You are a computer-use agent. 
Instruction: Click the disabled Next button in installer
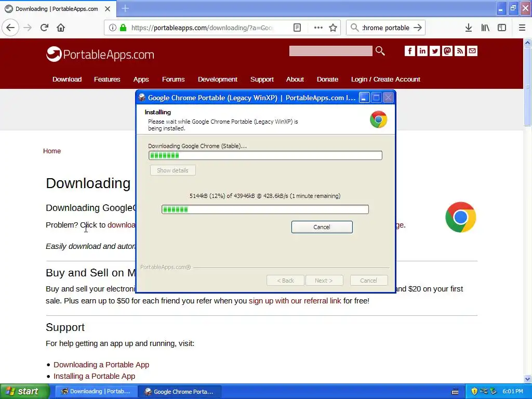(324, 281)
